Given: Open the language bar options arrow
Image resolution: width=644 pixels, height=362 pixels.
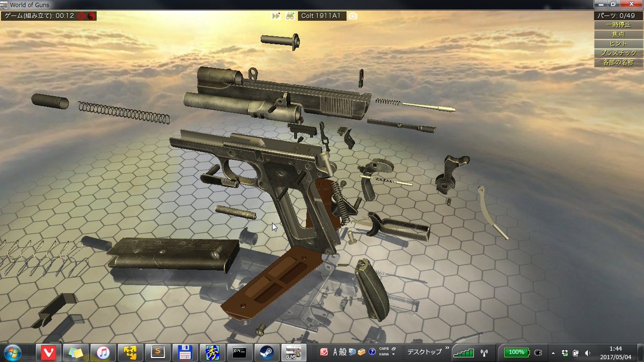Looking at the screenshot, I should pos(393,354).
